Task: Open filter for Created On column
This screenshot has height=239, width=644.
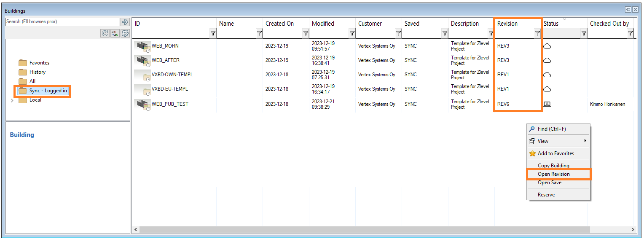Action: point(306,34)
